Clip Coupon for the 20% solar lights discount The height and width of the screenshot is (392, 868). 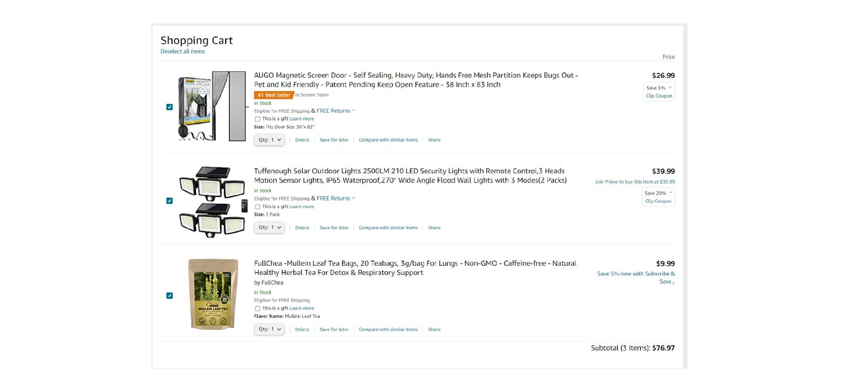pos(659,201)
